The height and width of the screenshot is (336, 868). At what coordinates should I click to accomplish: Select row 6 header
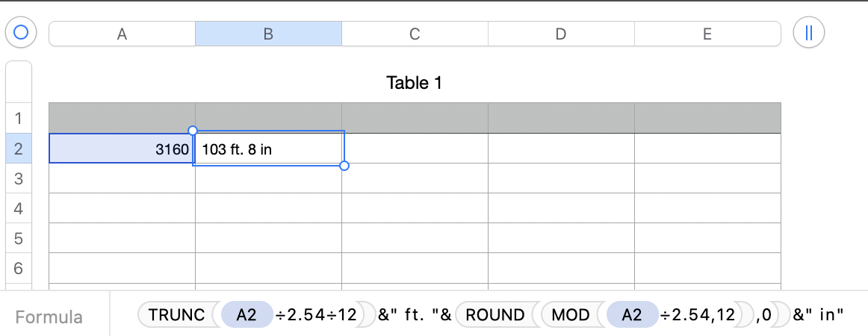pyautogui.click(x=19, y=268)
